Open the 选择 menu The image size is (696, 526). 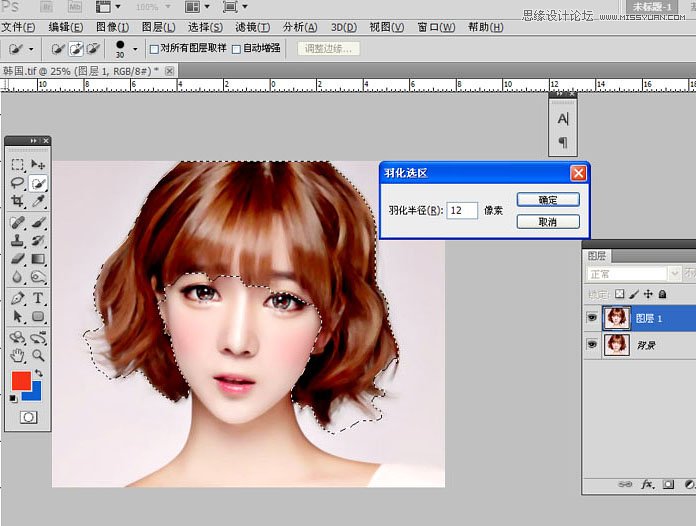[x=205, y=27]
